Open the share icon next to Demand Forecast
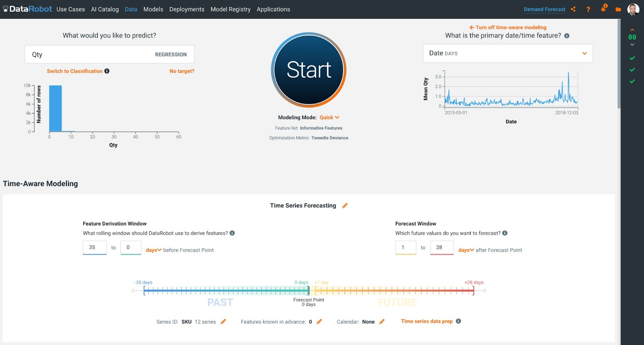The height and width of the screenshot is (345, 644). click(573, 9)
